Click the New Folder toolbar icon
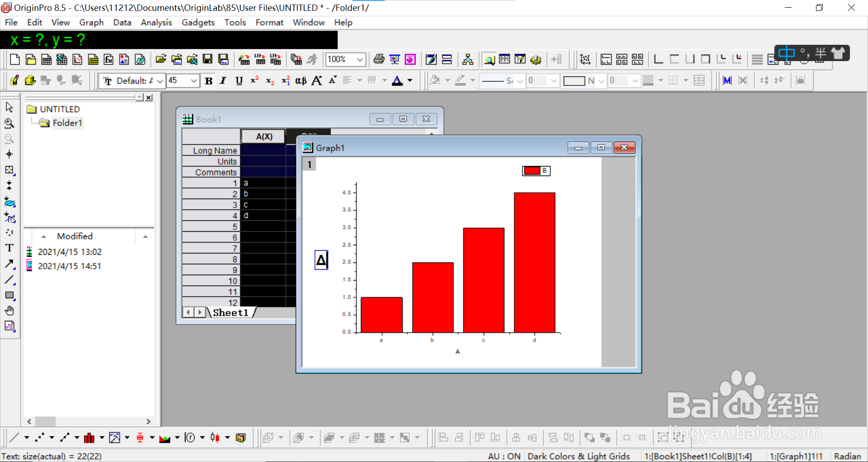 coord(31,59)
